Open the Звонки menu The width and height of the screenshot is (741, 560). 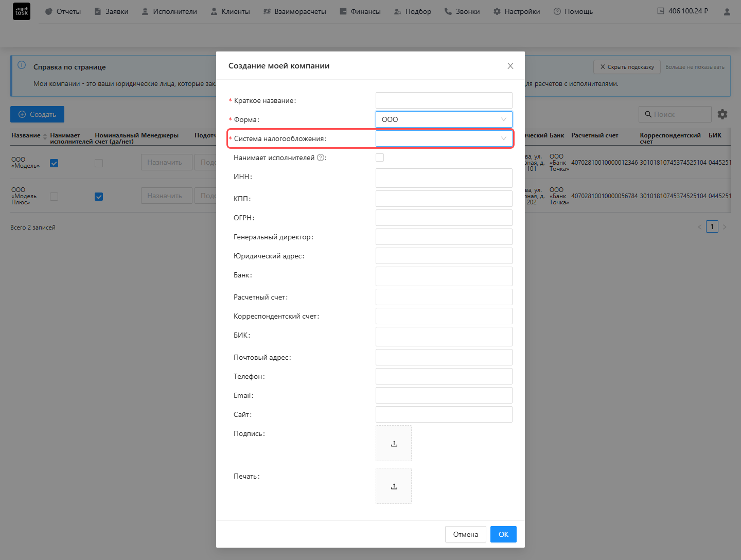[462, 11]
